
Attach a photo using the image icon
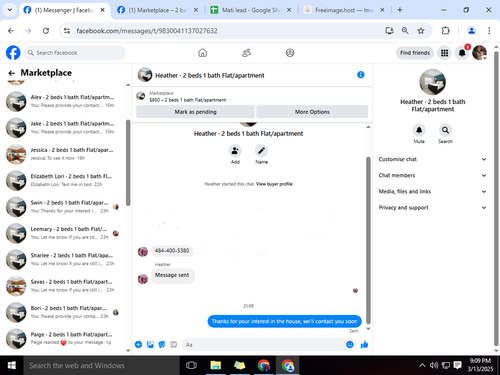(150, 344)
